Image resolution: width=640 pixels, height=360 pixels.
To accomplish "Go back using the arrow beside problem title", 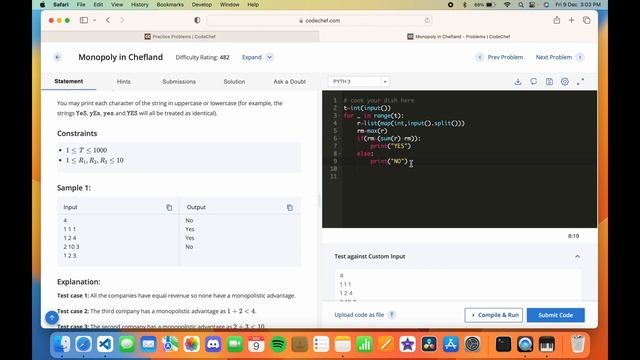I will click(58, 57).
